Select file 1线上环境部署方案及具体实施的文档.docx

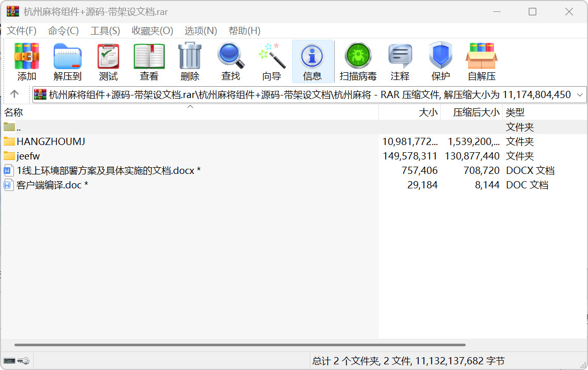click(x=109, y=171)
